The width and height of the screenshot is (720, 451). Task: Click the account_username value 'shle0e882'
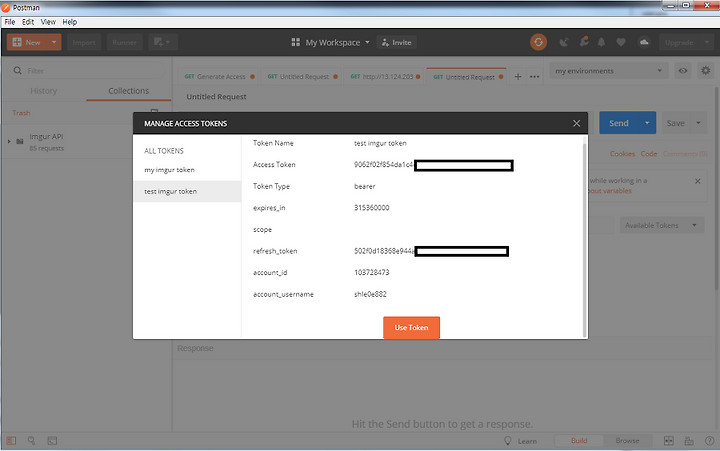click(x=370, y=294)
